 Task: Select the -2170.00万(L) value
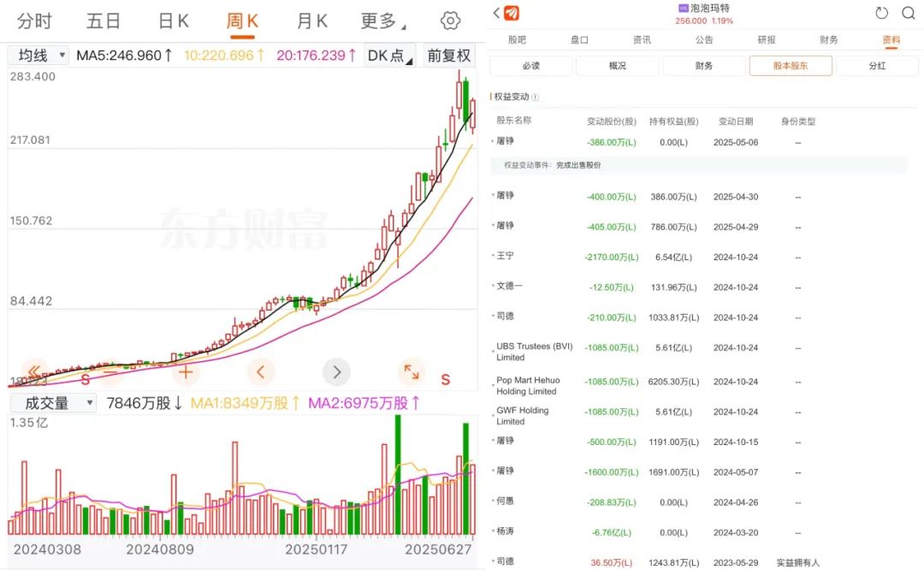(611, 257)
